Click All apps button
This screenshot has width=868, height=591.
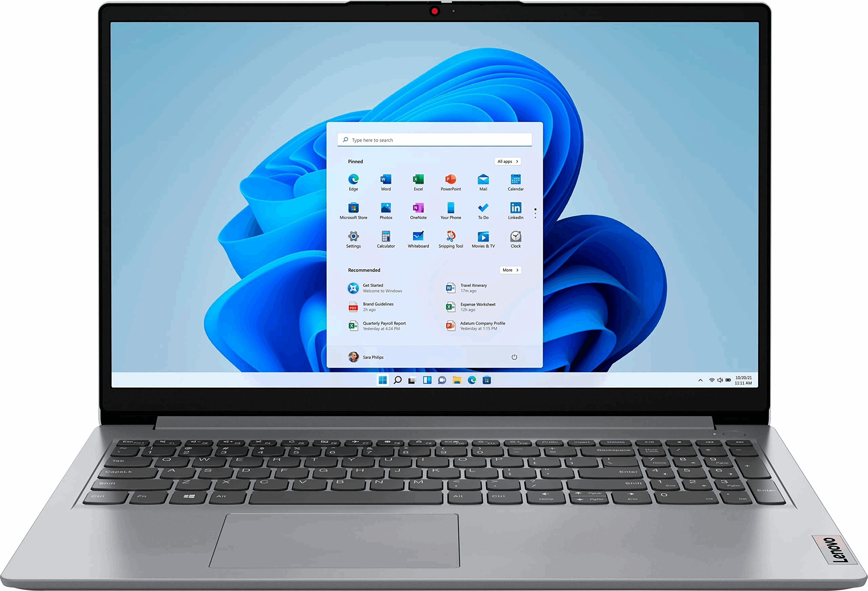click(511, 161)
